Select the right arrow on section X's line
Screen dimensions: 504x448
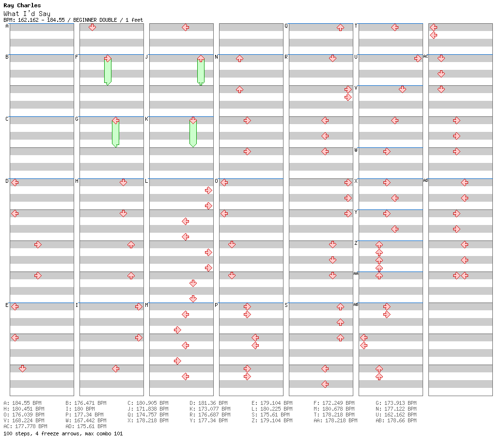[x=387, y=183]
